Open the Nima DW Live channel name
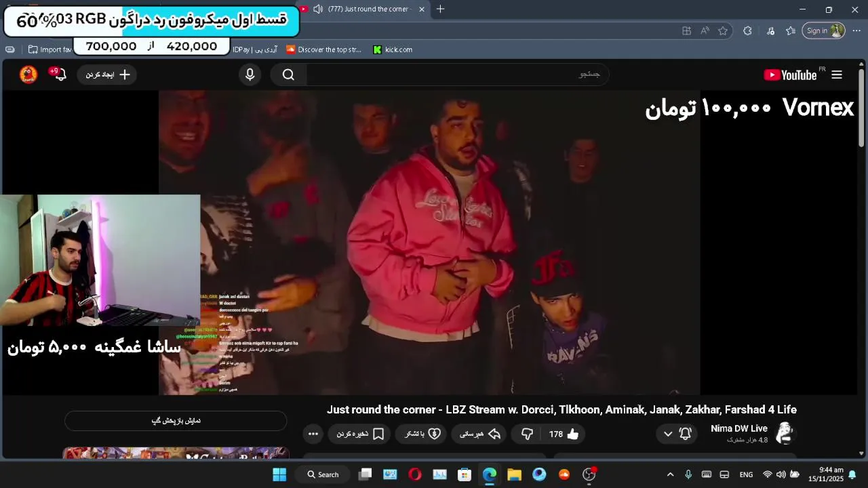Image resolution: width=868 pixels, height=488 pixels. [x=739, y=428]
